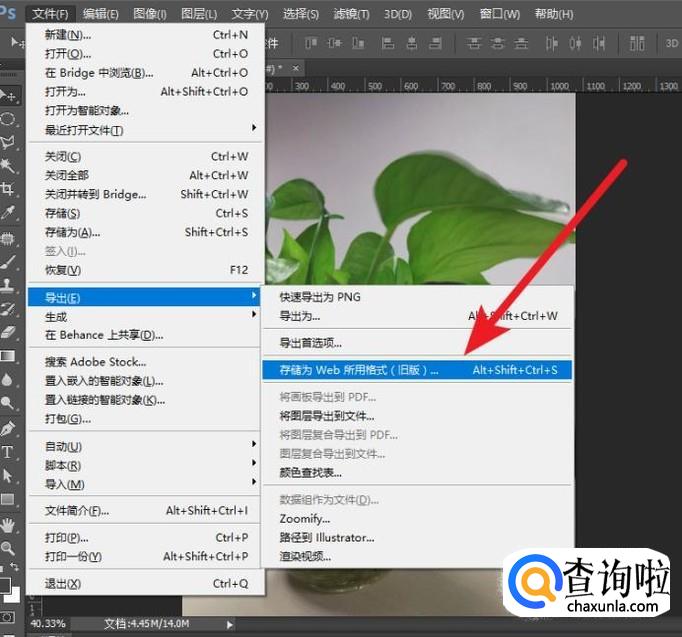Viewport: 682px width, 637px height.
Task: Choose the Hand tool
Action: [x=9, y=524]
